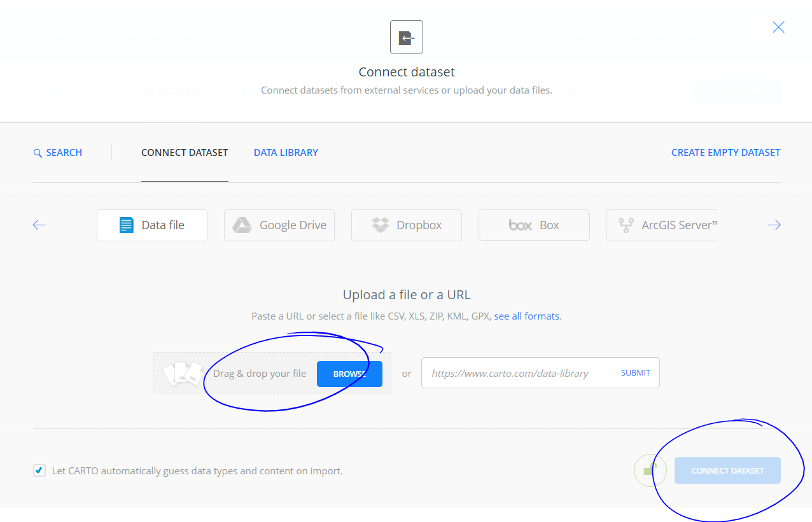Open the see all formats link
The width and height of the screenshot is (812, 522).
click(527, 316)
